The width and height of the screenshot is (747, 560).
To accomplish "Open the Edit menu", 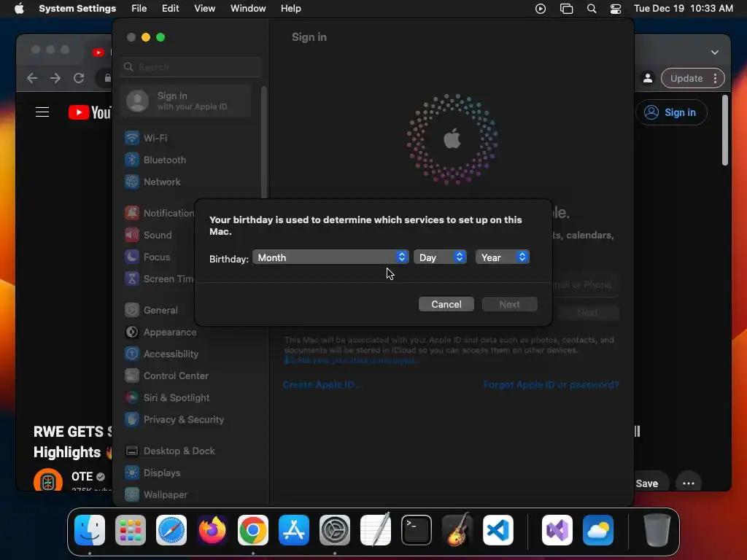I will (170, 9).
